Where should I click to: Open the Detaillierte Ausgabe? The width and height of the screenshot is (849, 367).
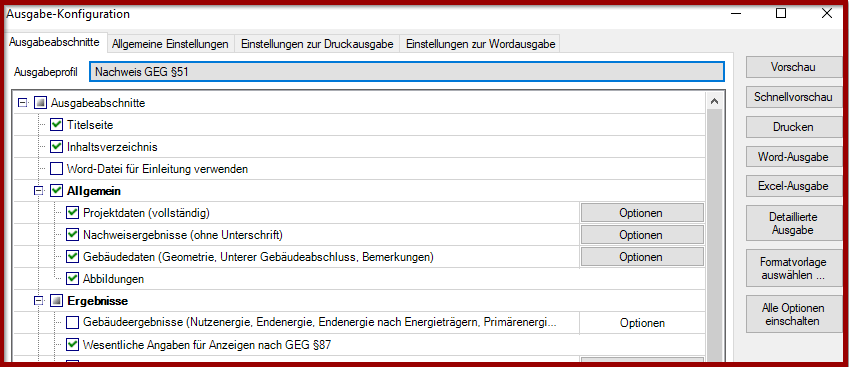[x=794, y=223]
